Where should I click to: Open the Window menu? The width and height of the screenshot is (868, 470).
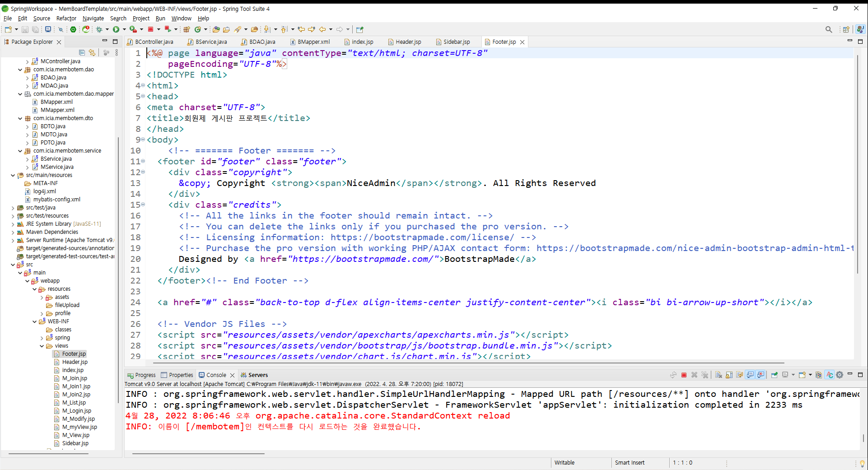(x=181, y=19)
